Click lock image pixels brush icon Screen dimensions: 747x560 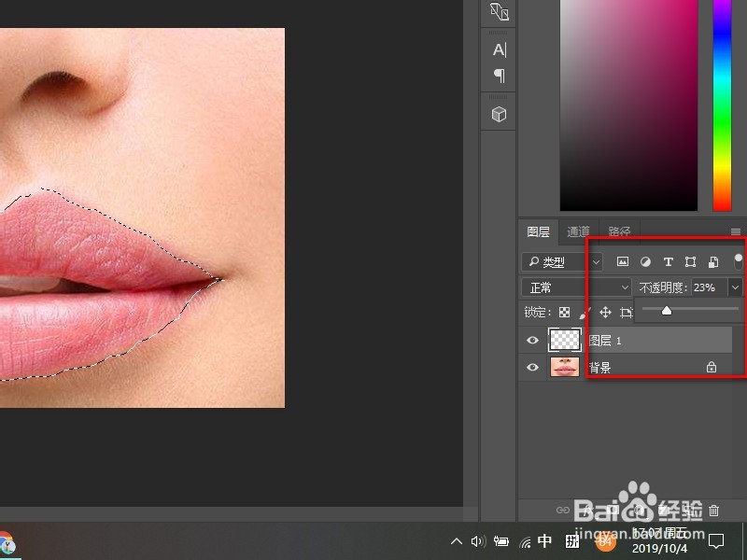coord(585,313)
